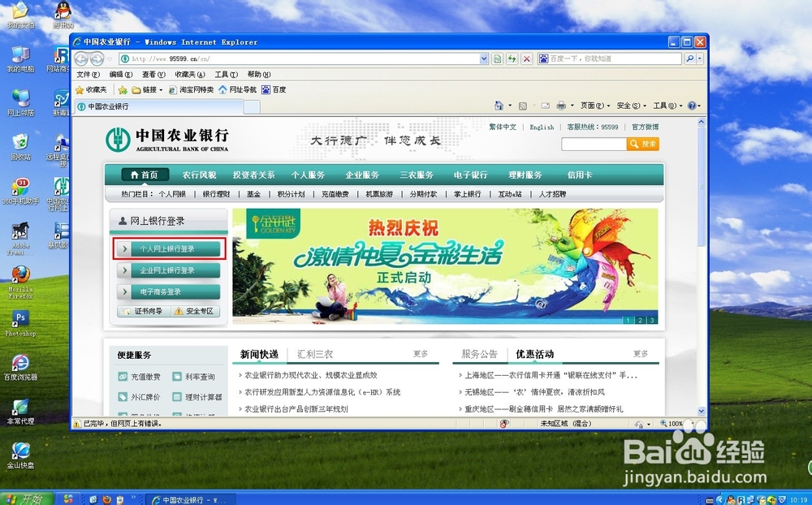Click the 外汇牌价 quick service icon
Viewport: 812px width, 505px height.
pos(123,397)
